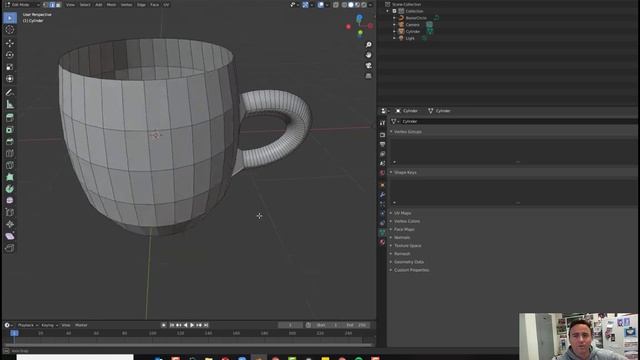Select the Knife tool
640x360 pixels.
(10, 165)
